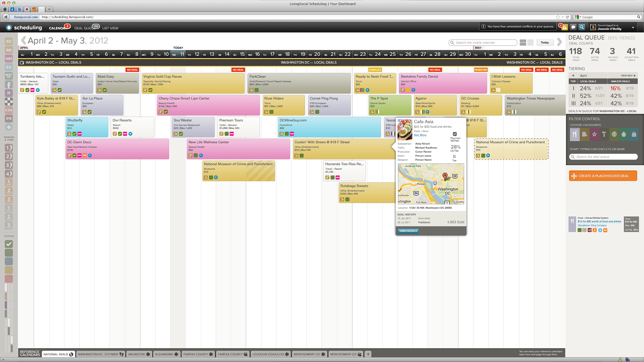
Task: Click the deal queue search field
Action: pos(603,157)
